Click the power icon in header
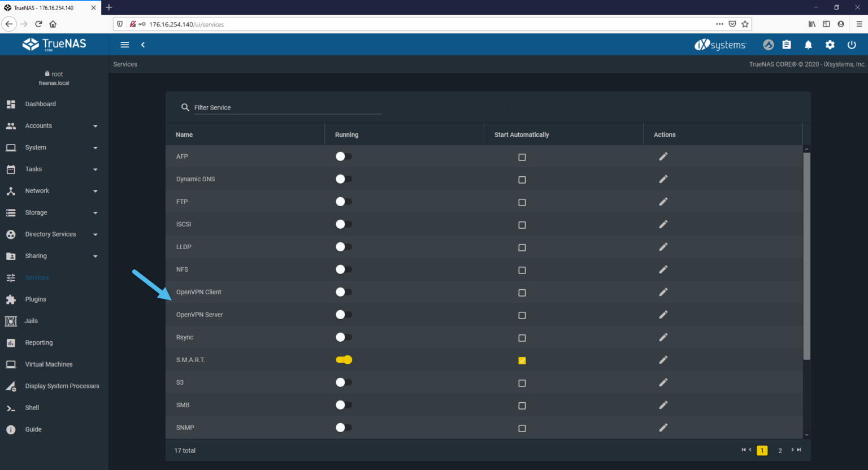The height and width of the screenshot is (470, 868). (x=852, y=45)
